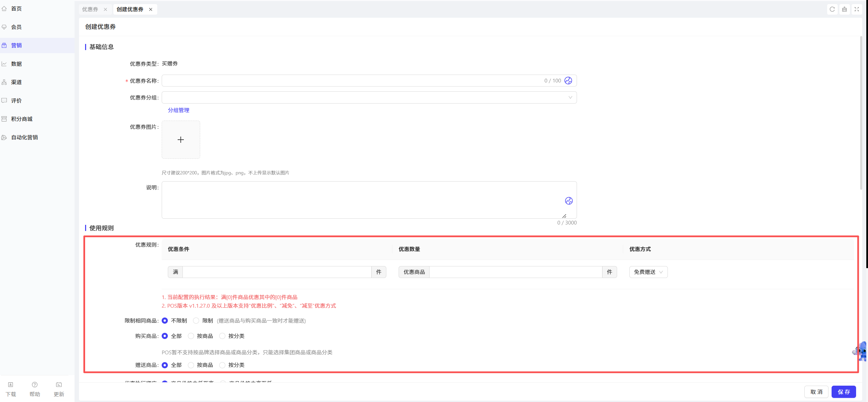Open the download icon in sidebar footer
Image resolution: width=868 pixels, height=402 pixels.
tap(11, 389)
